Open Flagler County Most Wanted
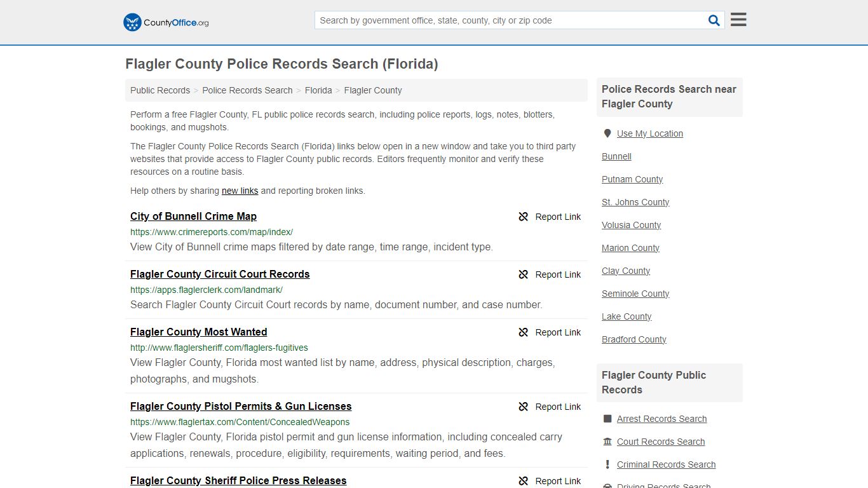The height and width of the screenshot is (488, 868). coord(198,332)
